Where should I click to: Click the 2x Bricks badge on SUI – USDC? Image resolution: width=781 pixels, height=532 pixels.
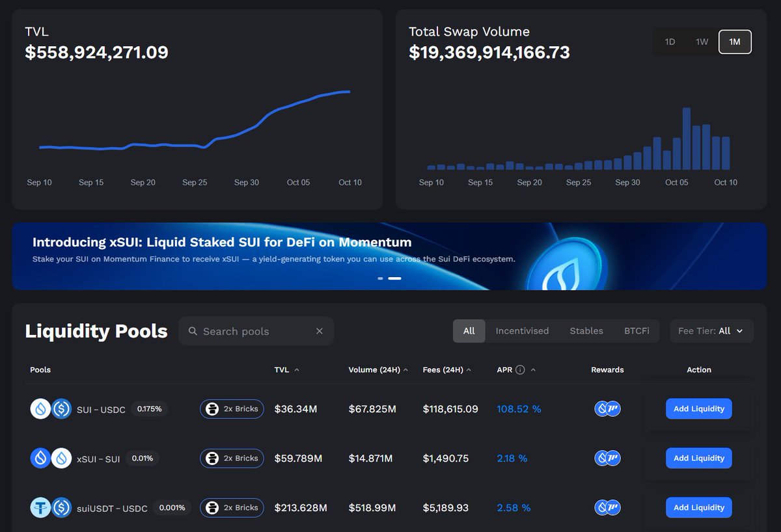point(232,408)
